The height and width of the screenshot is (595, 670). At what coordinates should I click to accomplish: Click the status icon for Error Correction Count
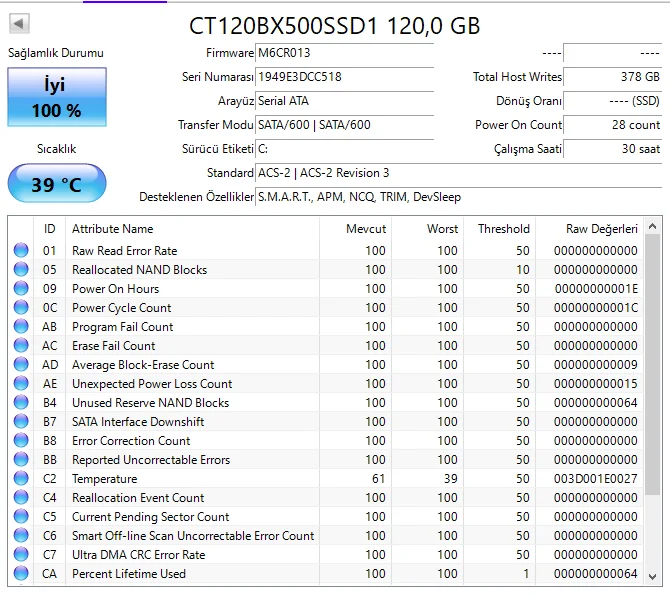pos(21,440)
